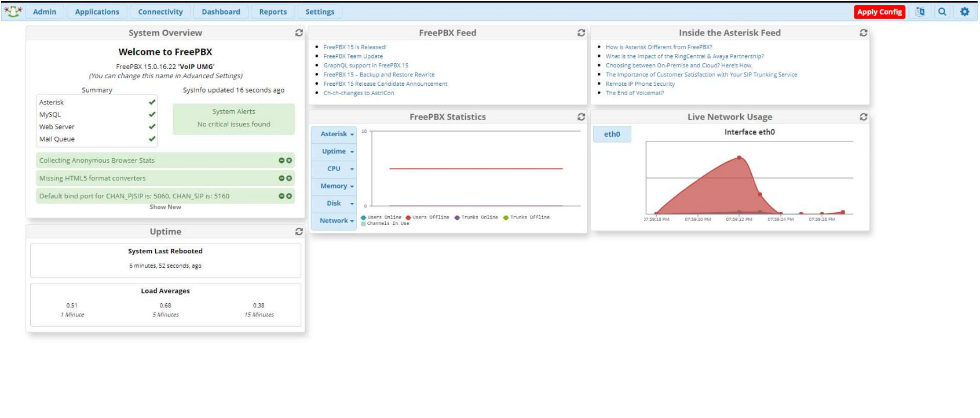The width and height of the screenshot is (980, 418).
Task: Open 'Remote IP Phone Security' link
Action: click(640, 84)
